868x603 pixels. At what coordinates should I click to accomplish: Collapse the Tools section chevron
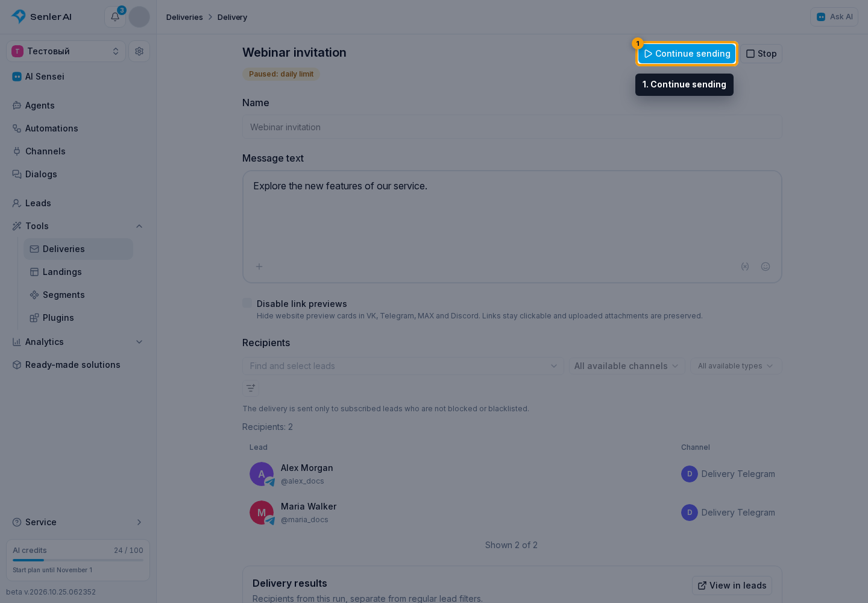[x=139, y=226]
